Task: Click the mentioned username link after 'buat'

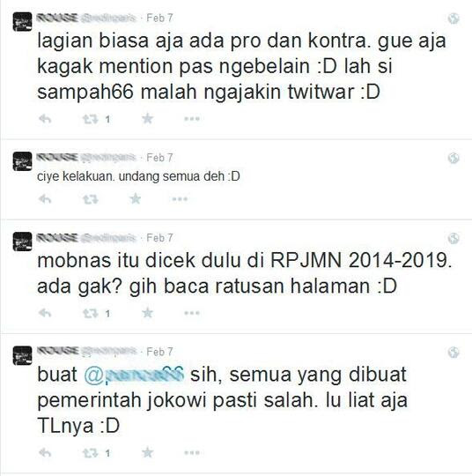Action: point(134,376)
